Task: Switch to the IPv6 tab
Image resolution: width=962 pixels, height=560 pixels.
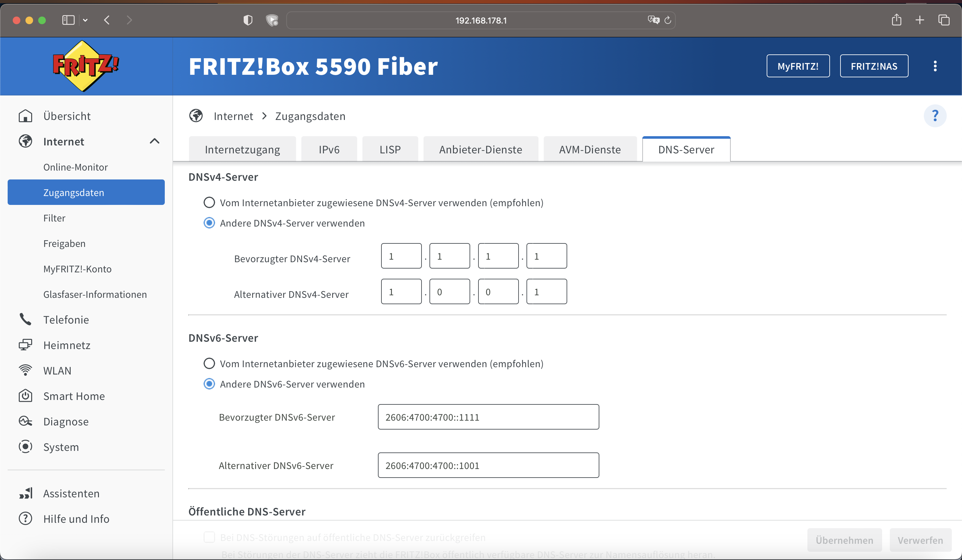Action: (x=329, y=149)
